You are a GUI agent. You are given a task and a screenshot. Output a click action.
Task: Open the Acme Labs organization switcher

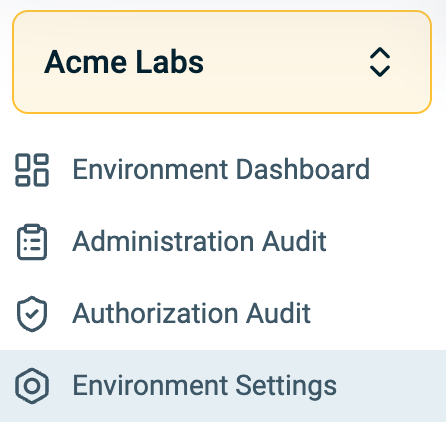tap(222, 62)
